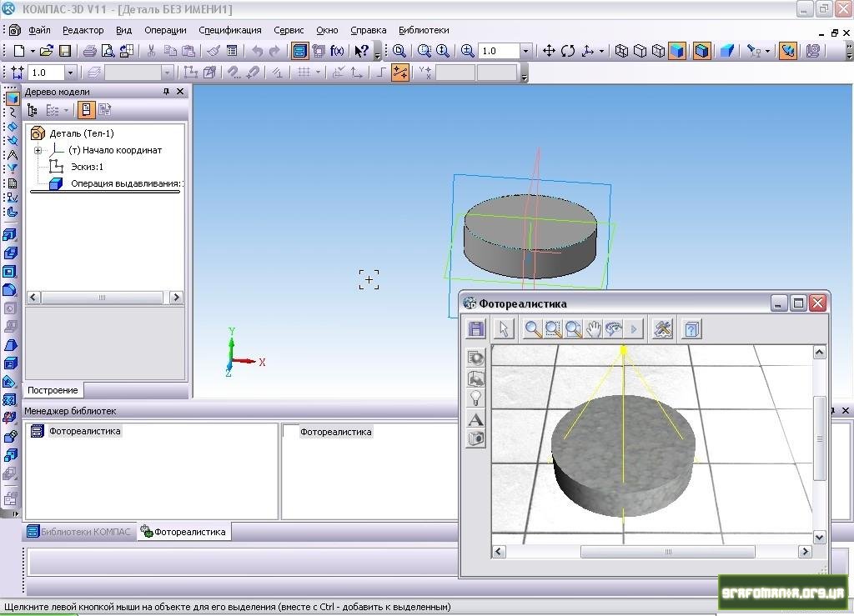
Task: Open the zoom scale 1.0 dropdown
Action: click(525, 51)
